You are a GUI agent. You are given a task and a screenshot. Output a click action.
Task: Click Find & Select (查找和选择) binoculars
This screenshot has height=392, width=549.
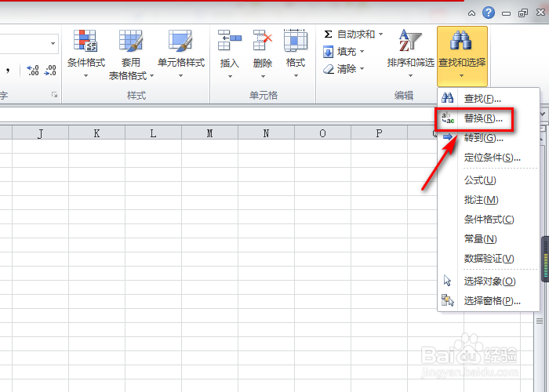[x=462, y=41]
